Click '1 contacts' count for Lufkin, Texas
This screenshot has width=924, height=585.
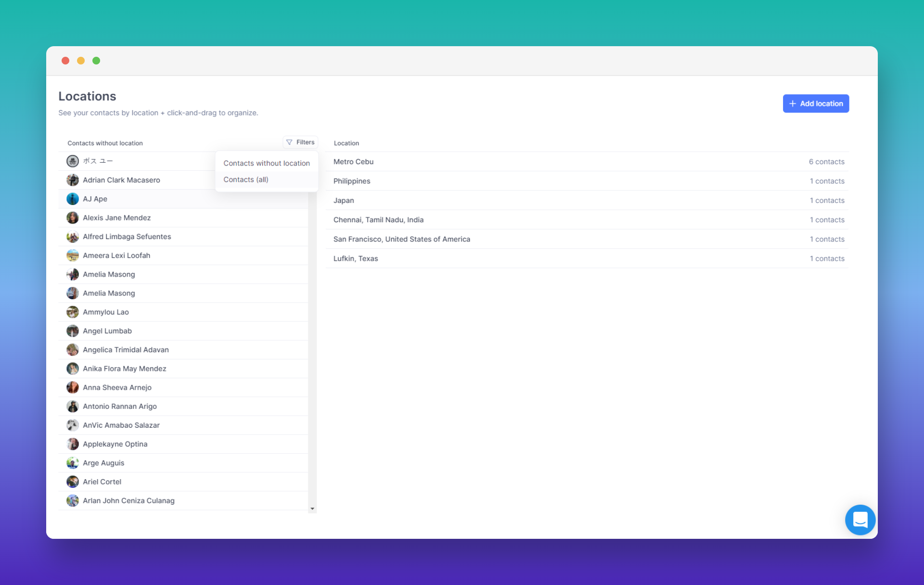[x=827, y=258]
